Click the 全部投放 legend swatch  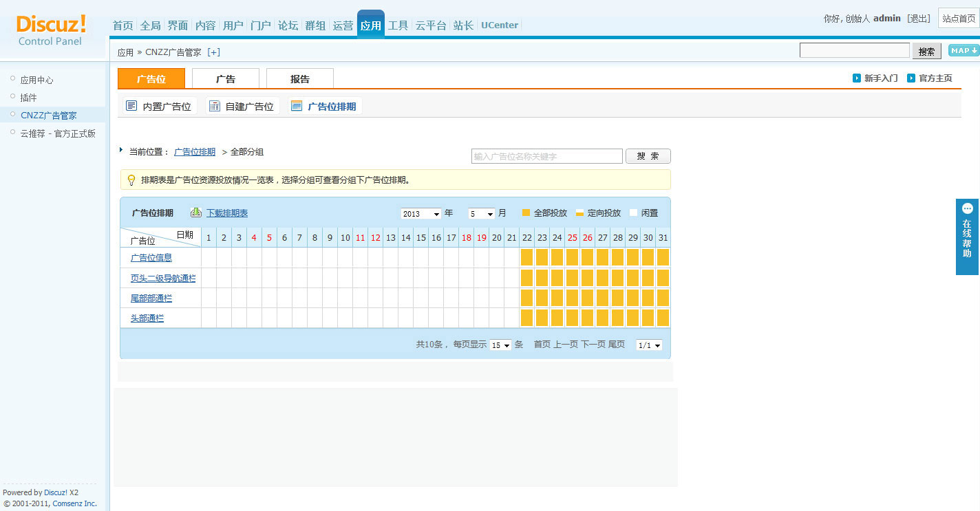[526, 213]
